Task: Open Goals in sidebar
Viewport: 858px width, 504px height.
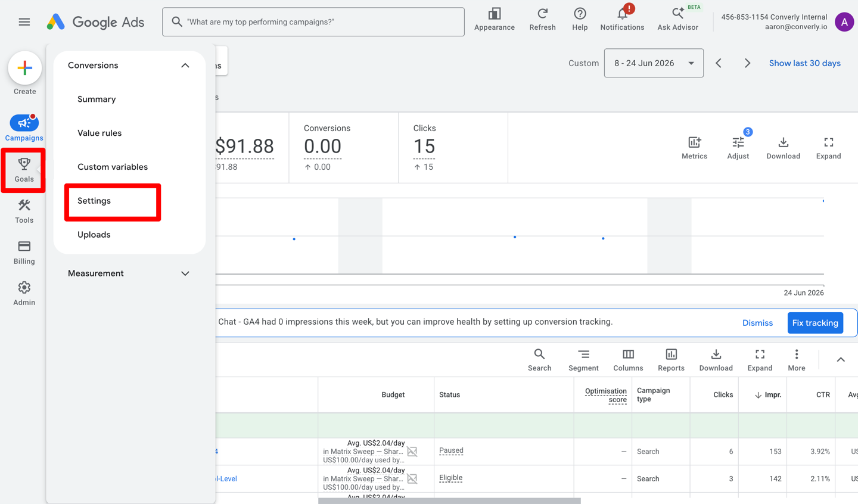Action: pyautogui.click(x=24, y=170)
